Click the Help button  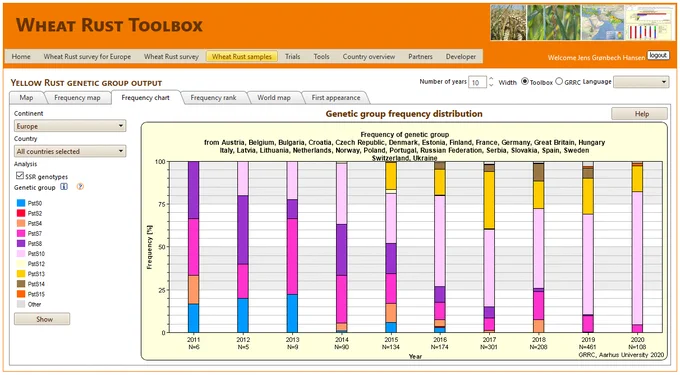[x=639, y=114]
